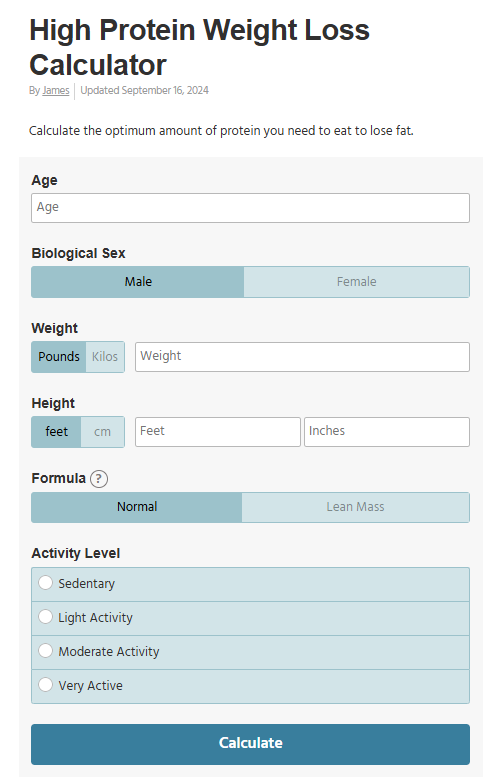
Task: Focus the Age input field
Action: point(250,208)
